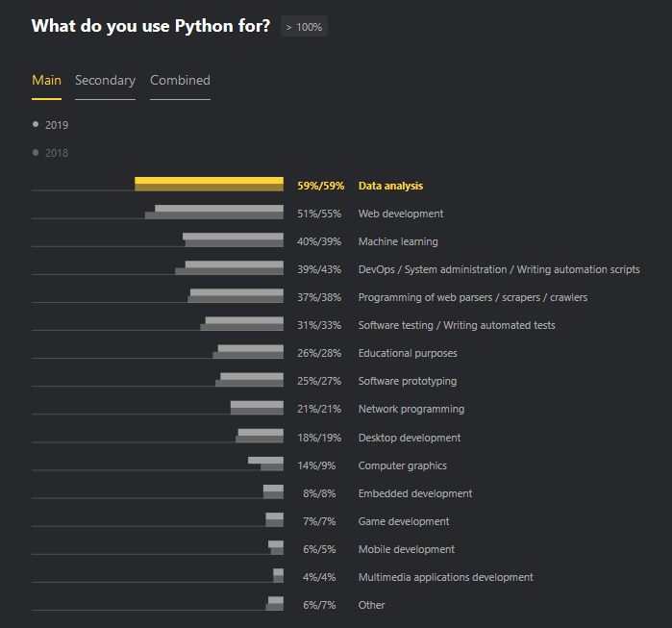Select the Machine learning label
The image size is (672, 628).
point(398,241)
